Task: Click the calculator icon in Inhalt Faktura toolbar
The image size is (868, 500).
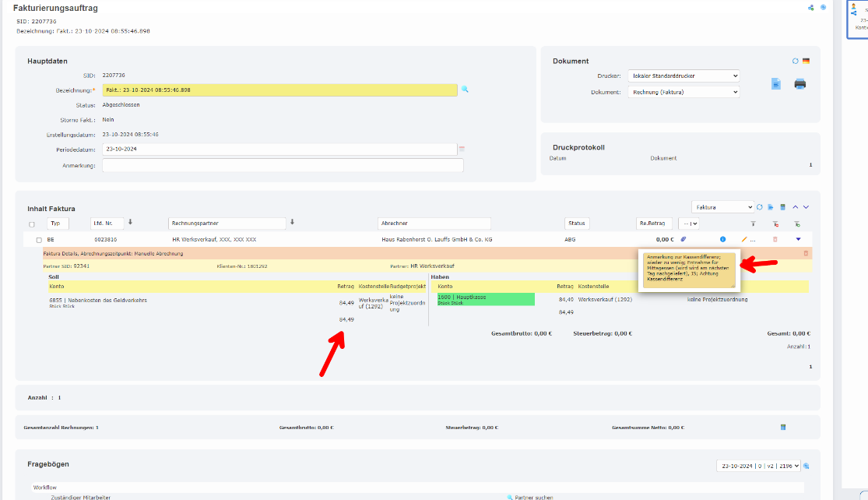Action: (782, 207)
